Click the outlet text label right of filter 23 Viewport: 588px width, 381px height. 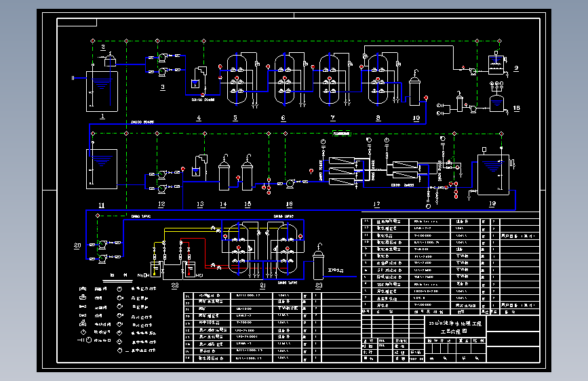[336, 270]
